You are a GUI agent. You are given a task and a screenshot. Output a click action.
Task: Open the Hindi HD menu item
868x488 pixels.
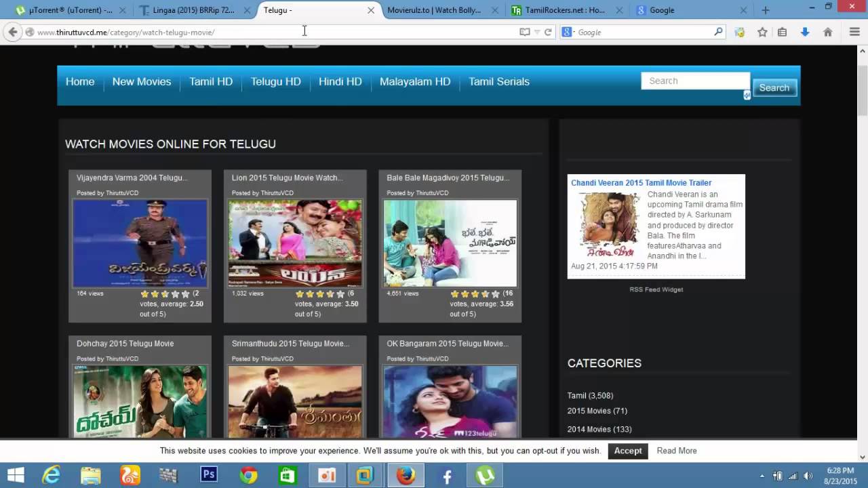point(340,81)
